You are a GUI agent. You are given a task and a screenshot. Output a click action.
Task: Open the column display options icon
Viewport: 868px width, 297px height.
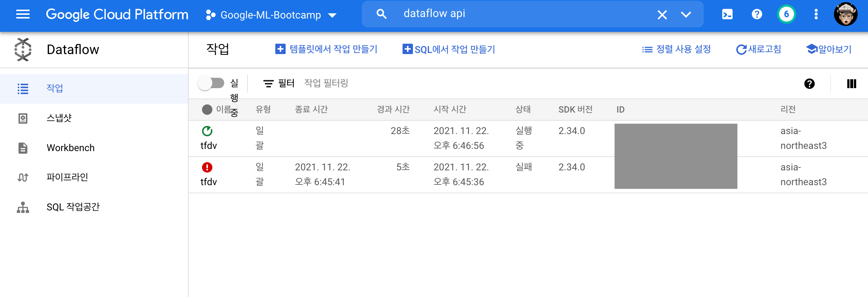(851, 84)
